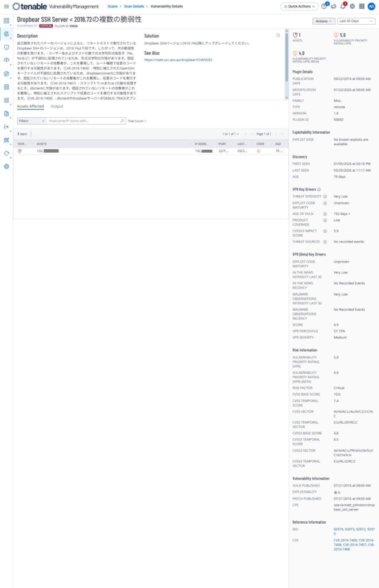This screenshot has height=588, width=379.
Task: Select the Assets Affected tab
Action: pyautogui.click(x=30, y=106)
